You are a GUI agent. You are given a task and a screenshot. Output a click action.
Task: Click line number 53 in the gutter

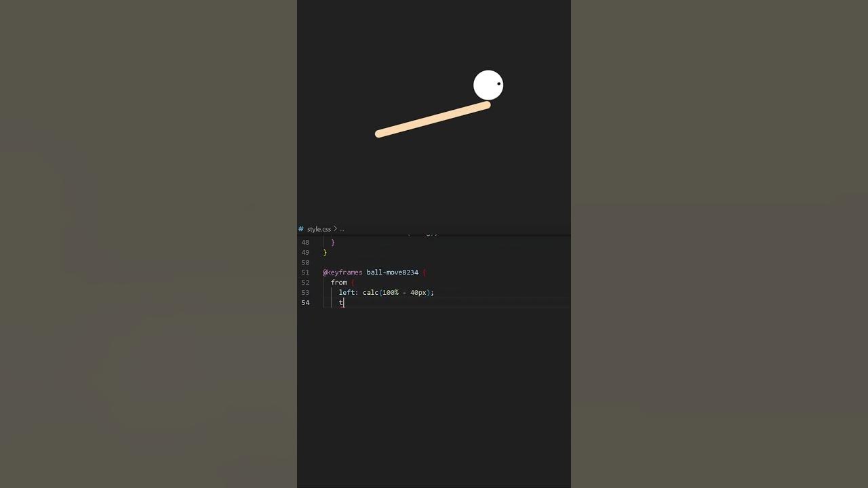(305, 293)
